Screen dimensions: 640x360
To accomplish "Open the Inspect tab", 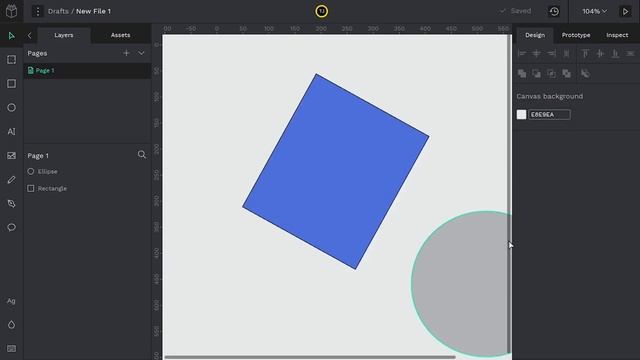I will (617, 35).
